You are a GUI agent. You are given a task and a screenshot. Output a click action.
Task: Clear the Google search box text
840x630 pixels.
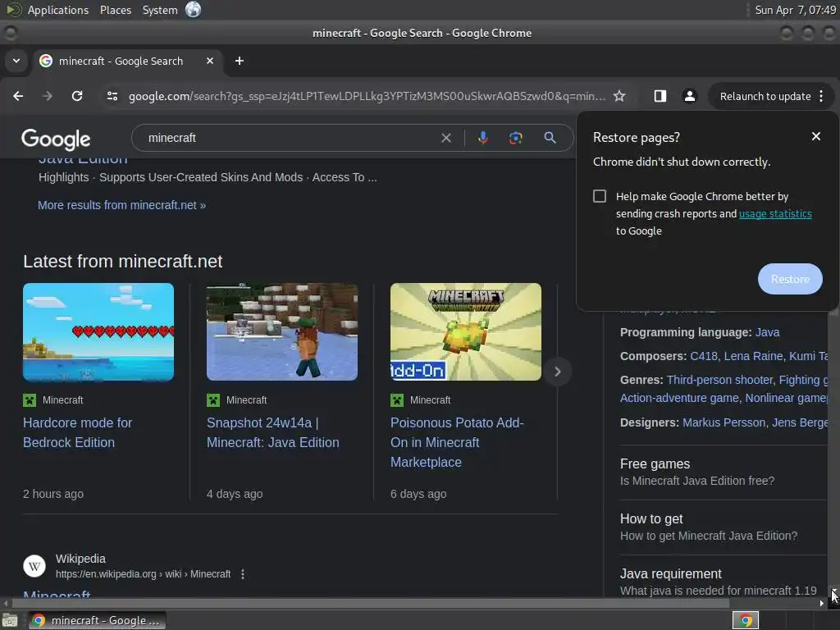445,138
